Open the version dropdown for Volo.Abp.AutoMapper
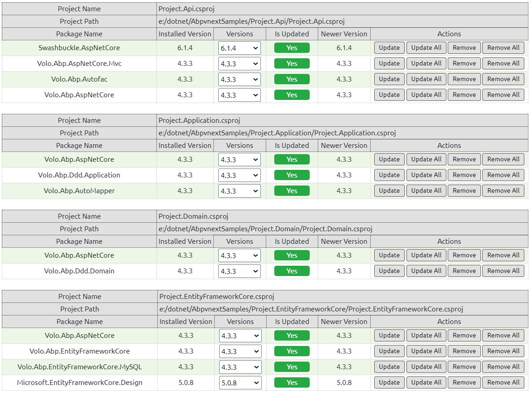The width and height of the screenshot is (532, 393). (239, 191)
